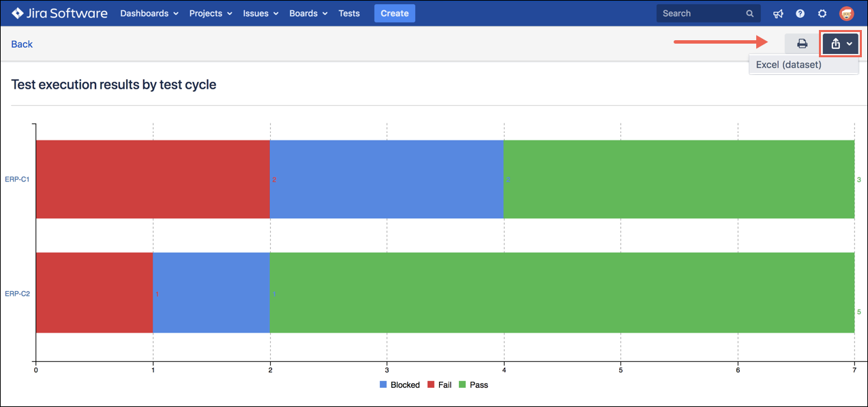
Task: Click the user profile avatar
Action: 846,14
